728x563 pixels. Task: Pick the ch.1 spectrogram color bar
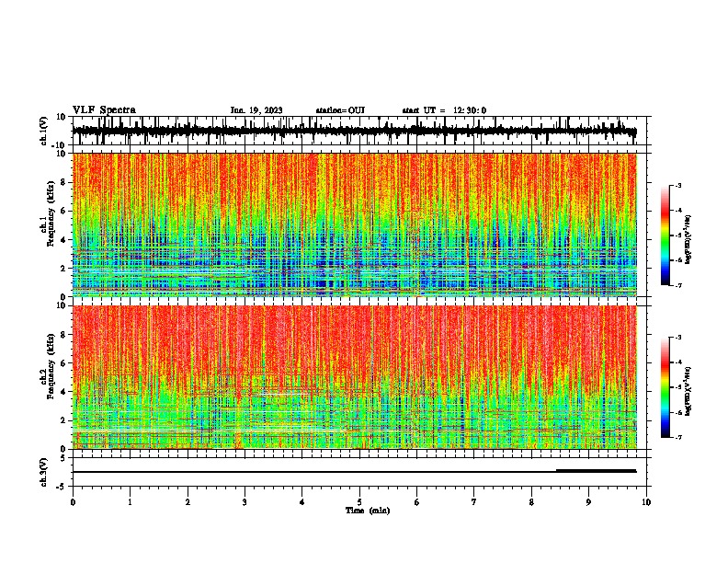tap(665, 236)
